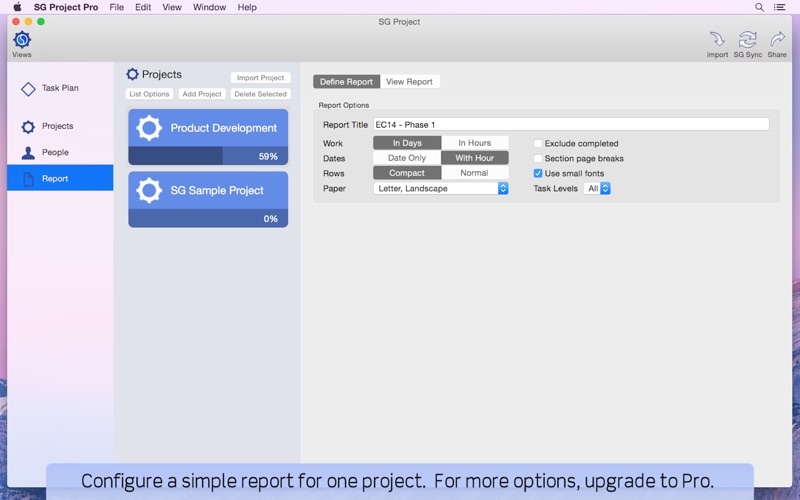Enable Section page breaks checkbox
The width and height of the screenshot is (800, 500).
coord(538,159)
